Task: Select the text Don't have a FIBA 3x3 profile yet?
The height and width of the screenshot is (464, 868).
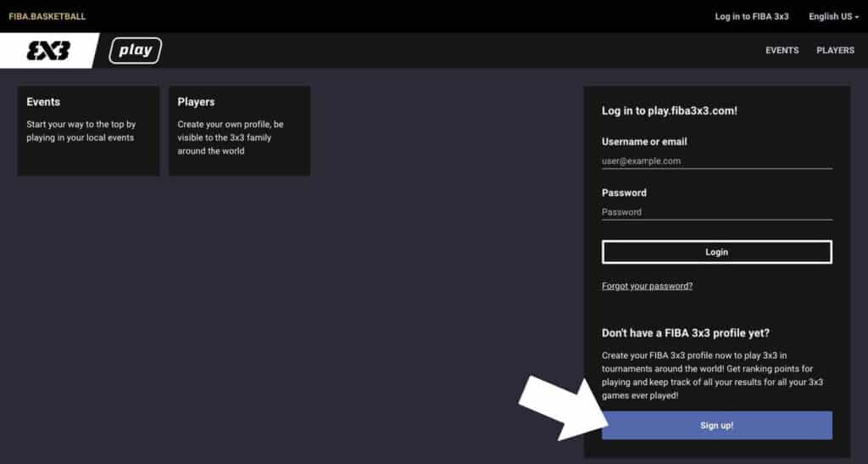Action: point(685,333)
